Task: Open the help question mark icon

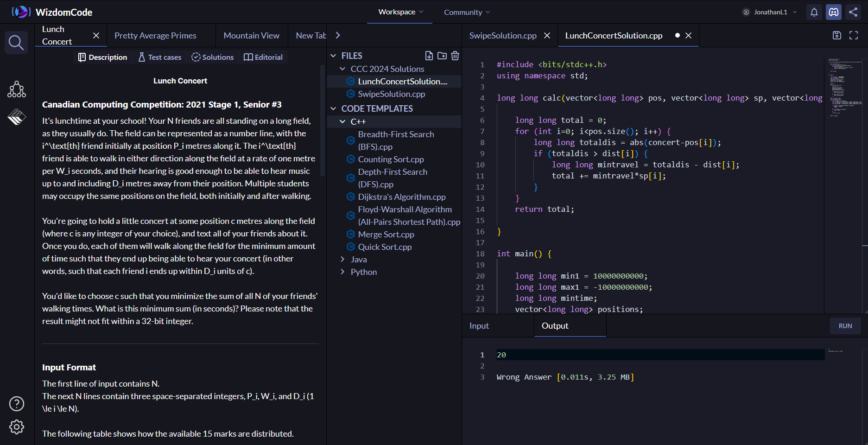Action: pos(17,404)
